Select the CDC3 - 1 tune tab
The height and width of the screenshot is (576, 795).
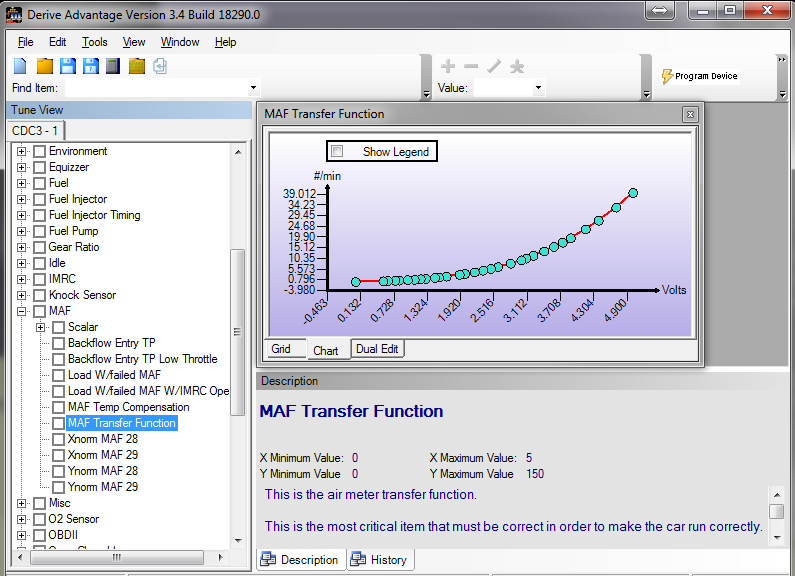34,131
